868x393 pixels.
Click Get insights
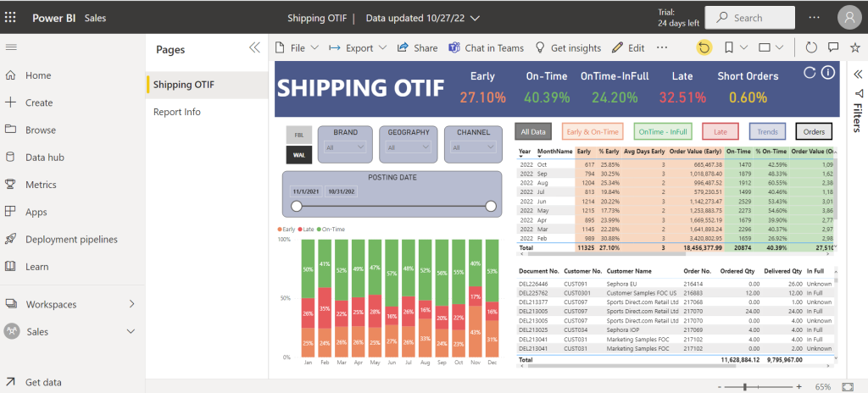click(x=568, y=48)
